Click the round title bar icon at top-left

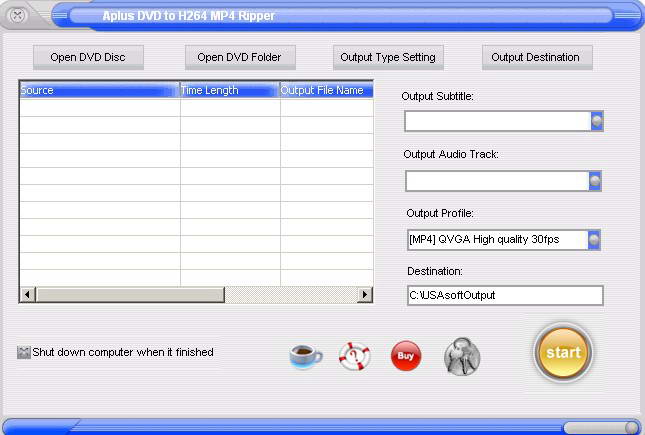click(17, 16)
